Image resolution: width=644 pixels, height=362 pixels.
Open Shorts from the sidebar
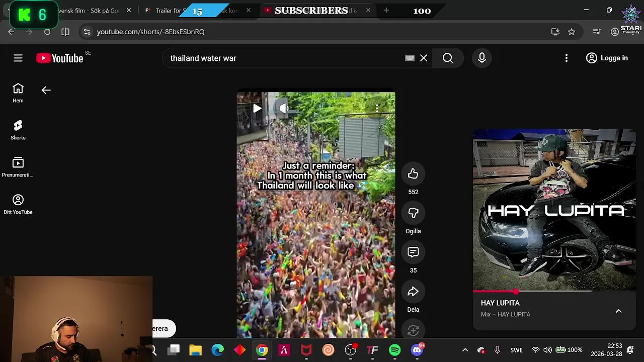coord(18,130)
